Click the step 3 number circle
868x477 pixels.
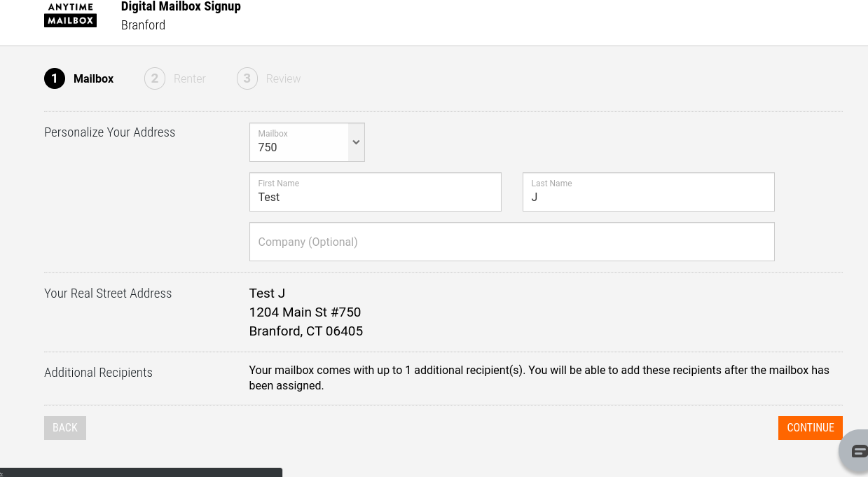(247, 78)
